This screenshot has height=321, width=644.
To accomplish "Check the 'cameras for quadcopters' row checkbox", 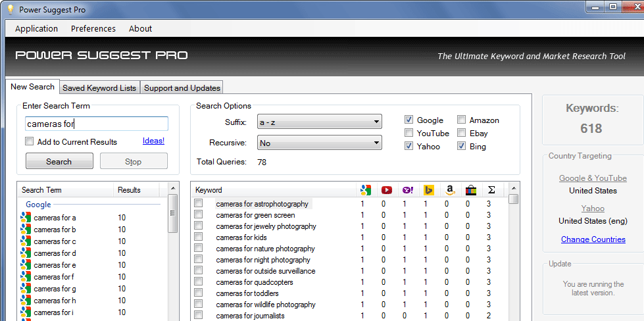I will [199, 282].
